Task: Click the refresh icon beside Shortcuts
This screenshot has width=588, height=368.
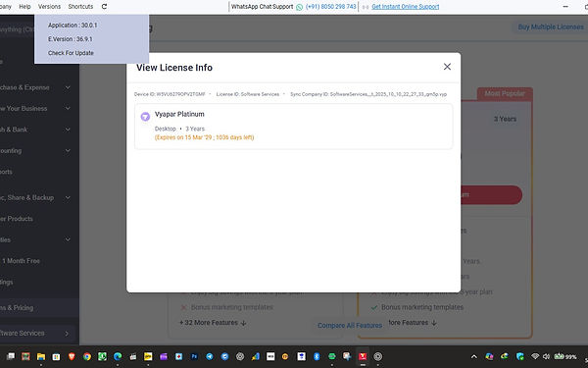Action: tap(104, 7)
